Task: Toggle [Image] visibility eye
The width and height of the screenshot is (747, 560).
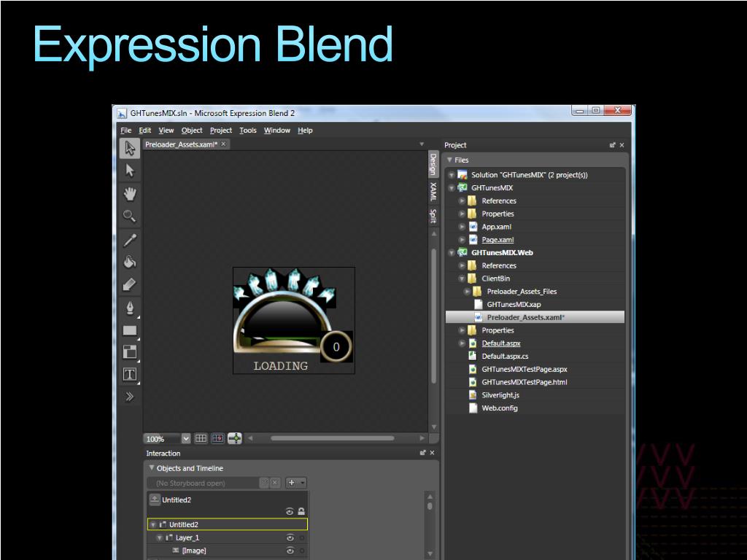Action: point(290,551)
